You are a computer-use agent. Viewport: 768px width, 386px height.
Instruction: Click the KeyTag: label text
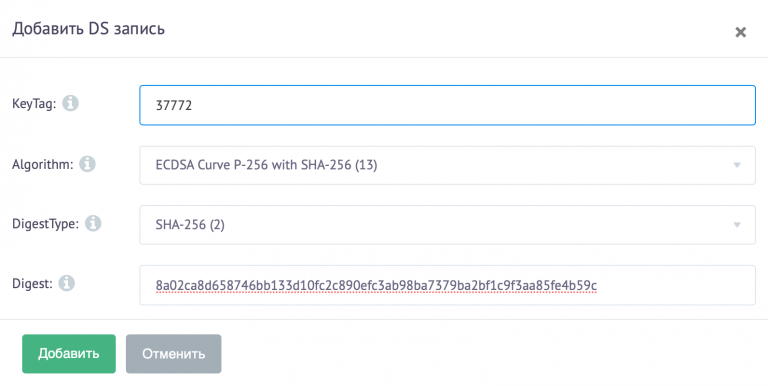pos(34,104)
